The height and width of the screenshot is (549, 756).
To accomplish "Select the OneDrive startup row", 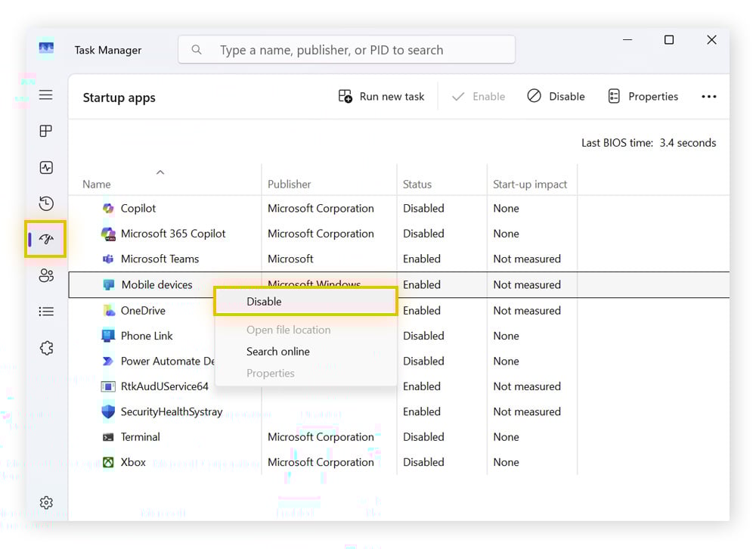I will (143, 311).
